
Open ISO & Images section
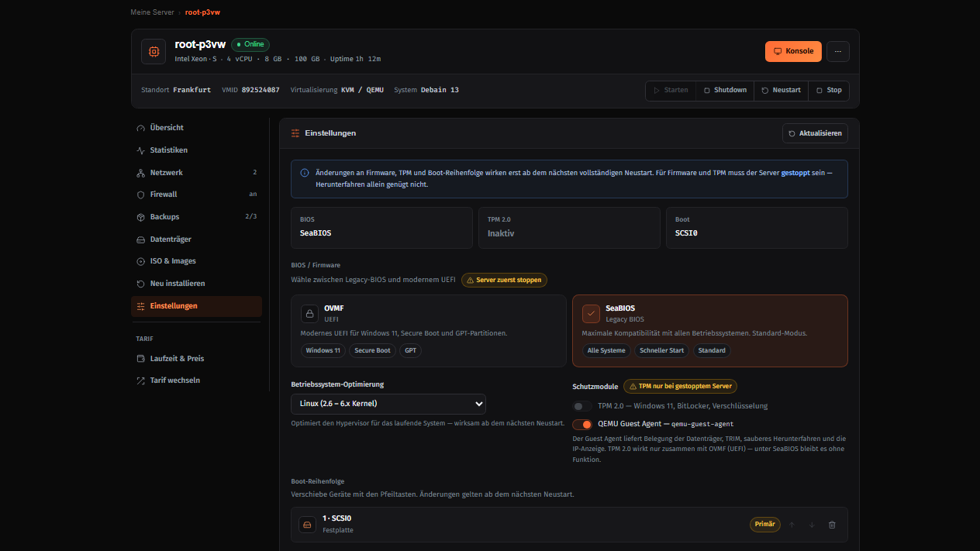pos(196,261)
